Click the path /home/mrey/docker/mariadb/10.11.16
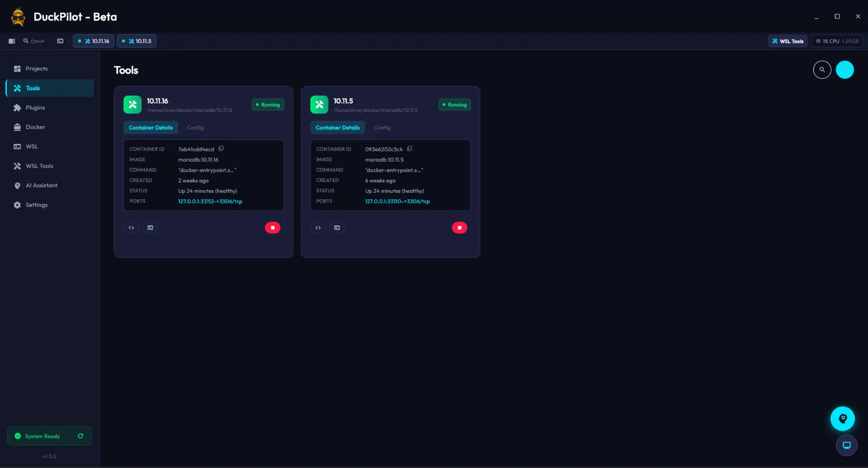This screenshot has width=868, height=468. tap(190, 110)
